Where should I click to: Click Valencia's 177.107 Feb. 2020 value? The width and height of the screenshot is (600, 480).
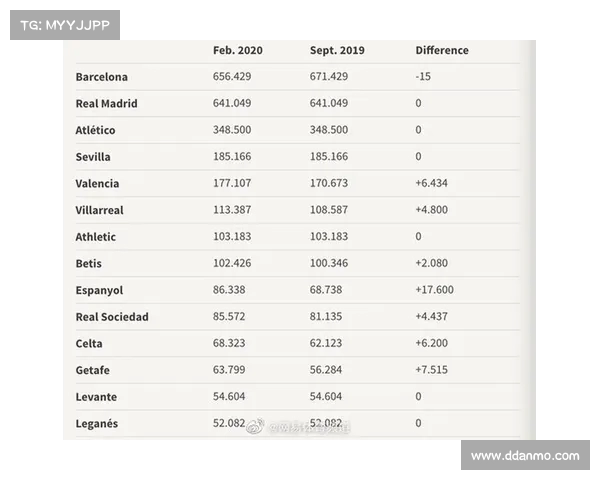pyautogui.click(x=232, y=183)
